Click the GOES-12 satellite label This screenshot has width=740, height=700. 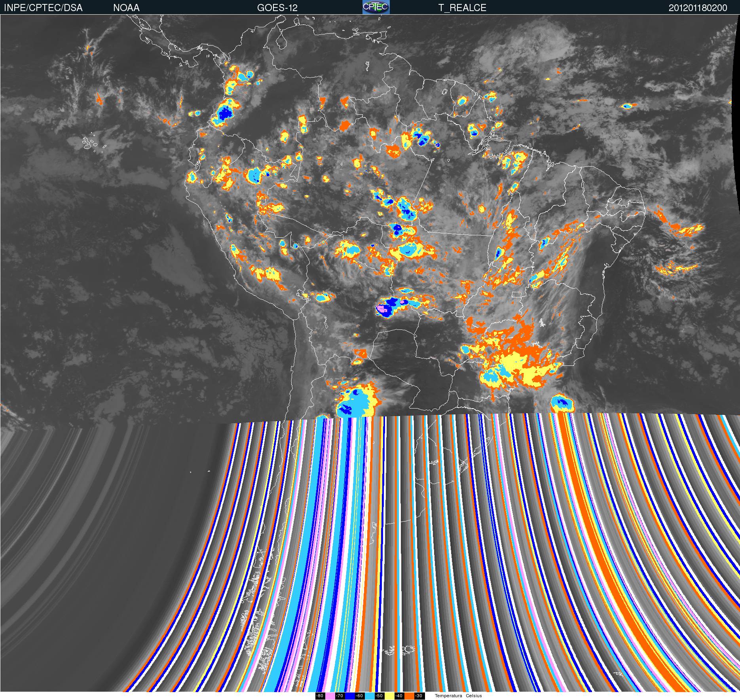click(277, 8)
